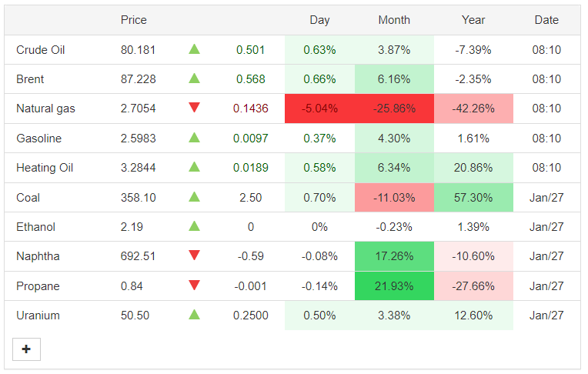The width and height of the screenshot is (588, 374).
Task: Click red down arrow in Natural gas row
Action: pyautogui.click(x=194, y=108)
